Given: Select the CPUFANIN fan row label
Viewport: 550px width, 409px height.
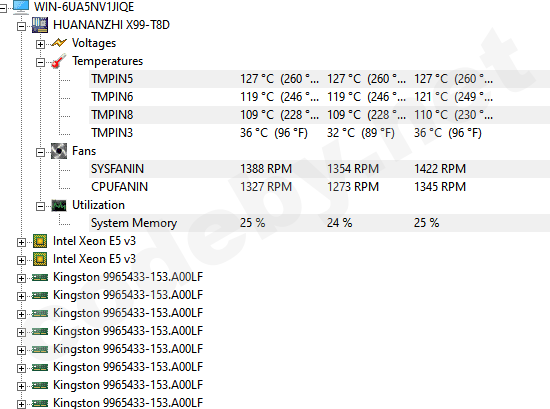Looking at the screenshot, I should pyautogui.click(x=119, y=187).
